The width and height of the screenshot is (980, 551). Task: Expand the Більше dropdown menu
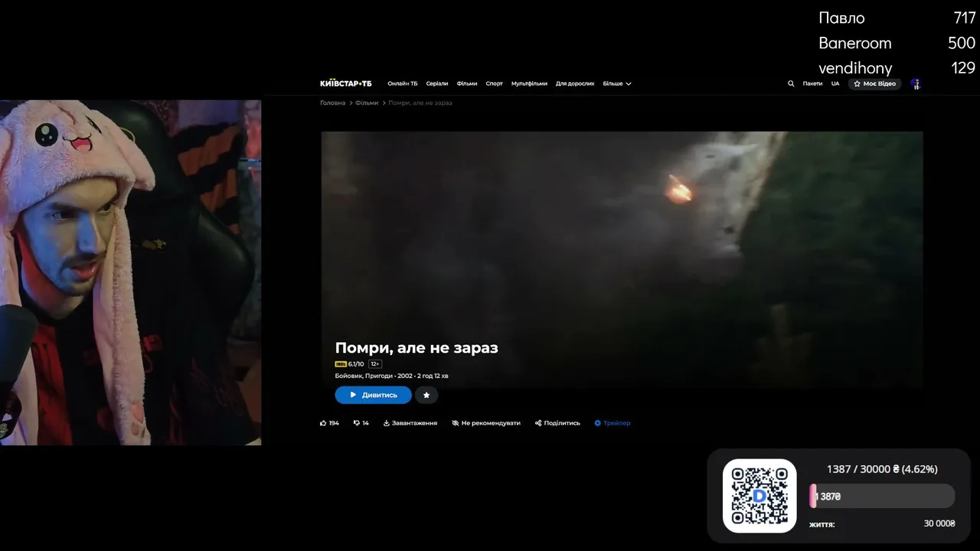617,83
